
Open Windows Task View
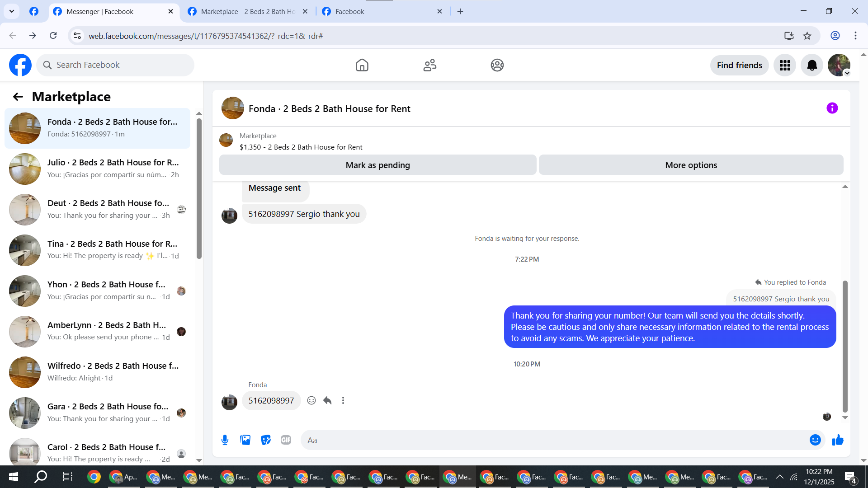(67, 477)
